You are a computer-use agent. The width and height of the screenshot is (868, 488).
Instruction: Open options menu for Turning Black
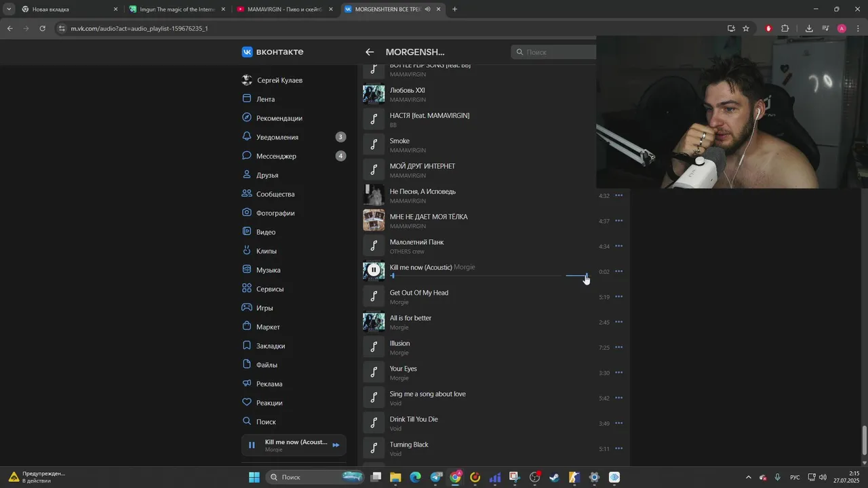(x=618, y=449)
